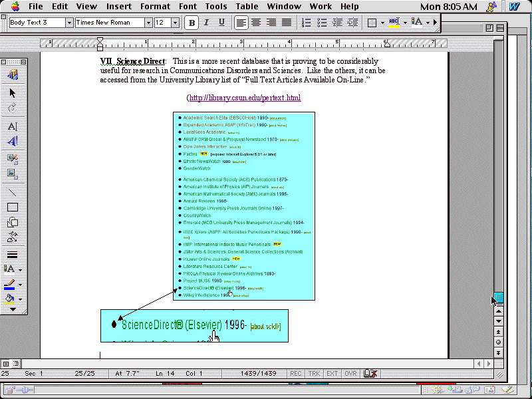Toggle bold formatting

(192, 23)
